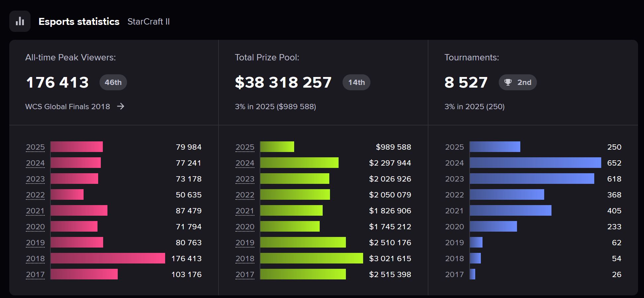Click the blue 2023 tournaments bar
Screen dimensions: 644x298
(x=532, y=179)
